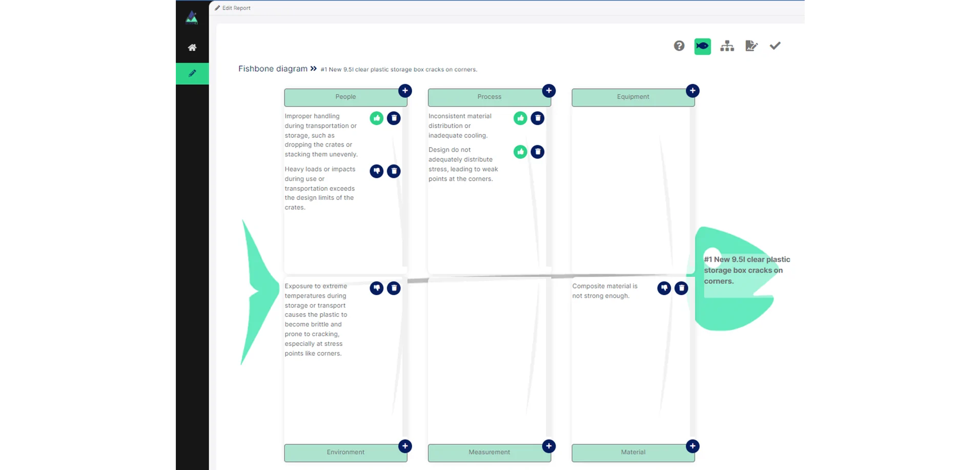The height and width of the screenshot is (470, 980).
Task: Delete the 'Improper handling' cause
Action: [394, 118]
